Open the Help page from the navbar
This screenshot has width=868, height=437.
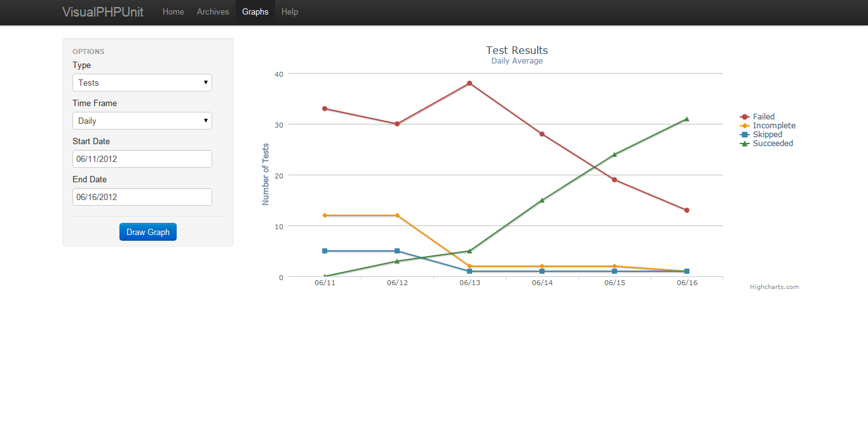pos(290,11)
